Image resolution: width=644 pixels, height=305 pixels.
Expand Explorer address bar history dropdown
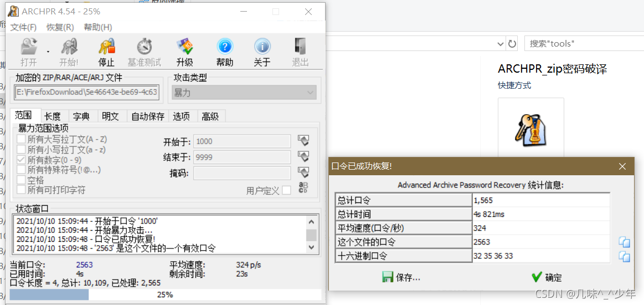[x=500, y=44]
